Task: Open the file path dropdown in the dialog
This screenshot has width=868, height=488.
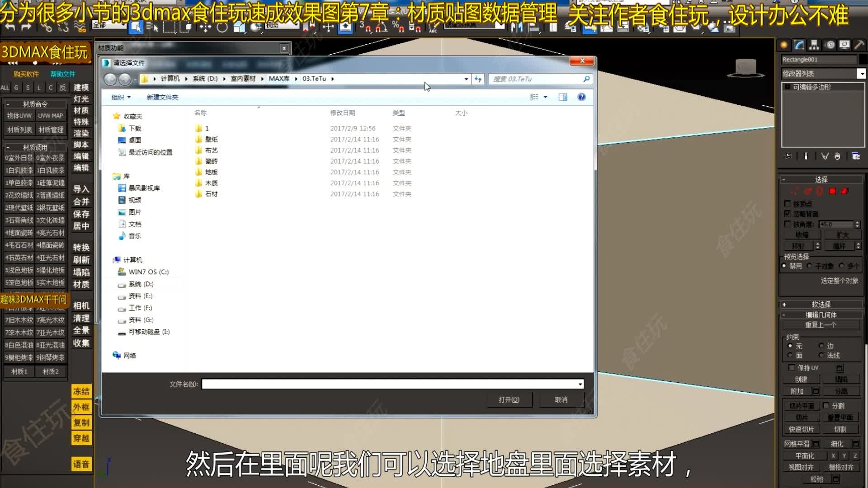Action: (467, 79)
